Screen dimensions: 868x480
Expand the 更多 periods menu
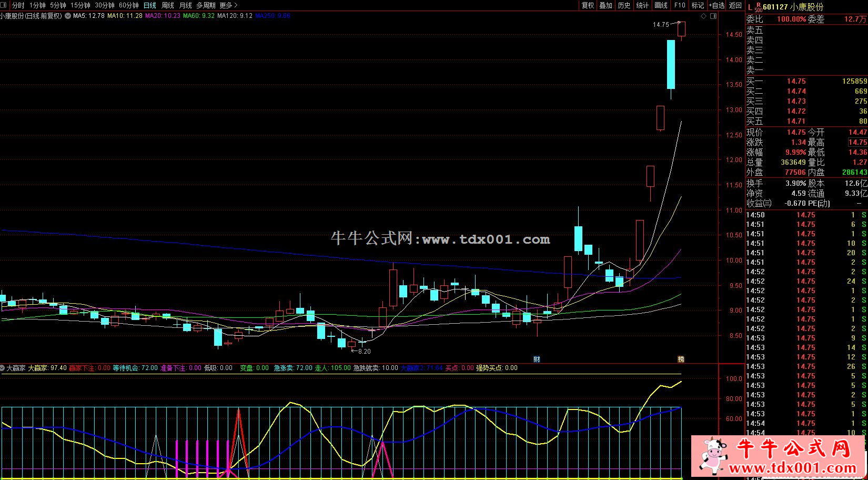pyautogui.click(x=228, y=5)
